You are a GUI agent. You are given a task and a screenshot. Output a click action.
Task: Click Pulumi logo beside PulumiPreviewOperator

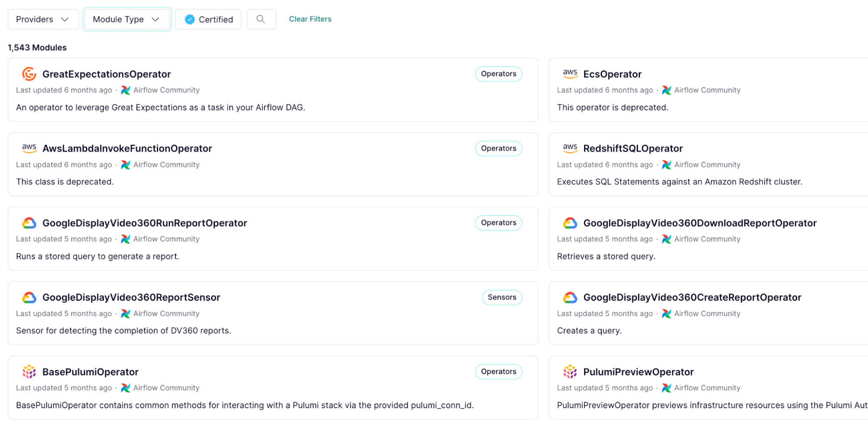click(570, 372)
